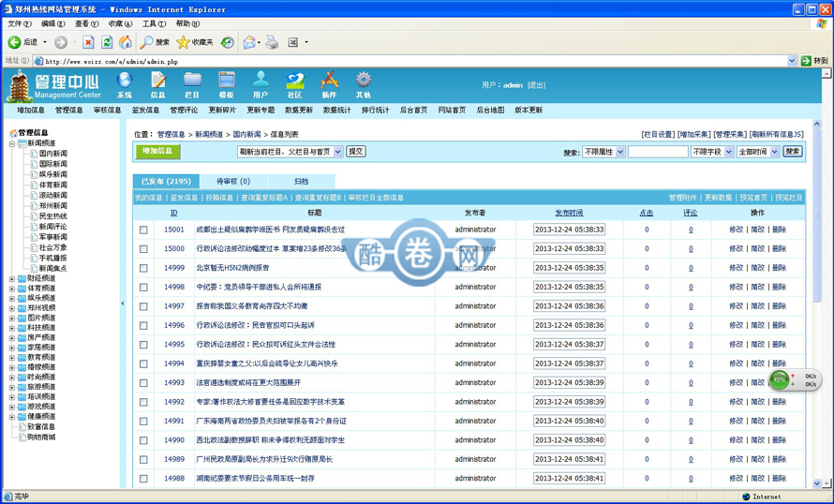Image resolution: width=834 pixels, height=504 pixels.
Task: Click the IE Home toolbar icon
Action: point(126,42)
